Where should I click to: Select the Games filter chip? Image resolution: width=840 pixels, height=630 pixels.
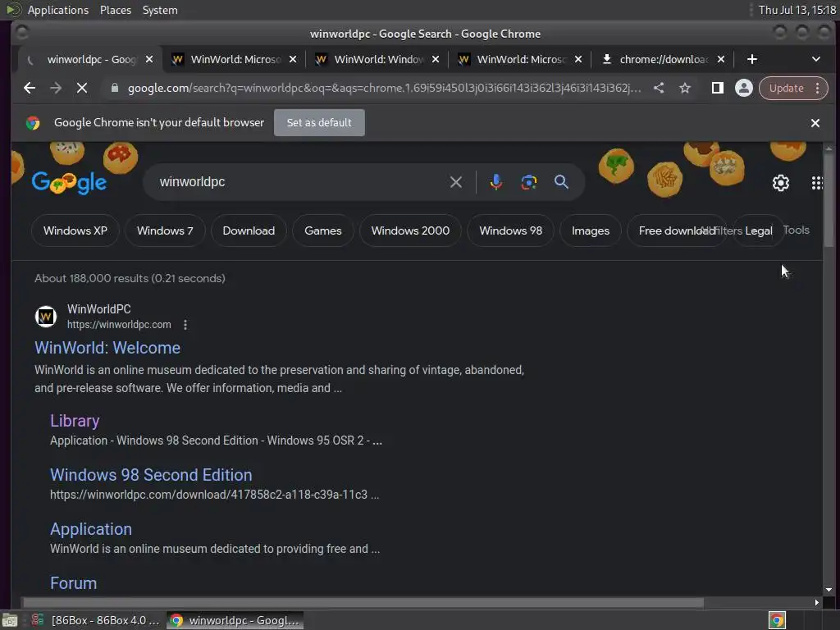(x=323, y=231)
